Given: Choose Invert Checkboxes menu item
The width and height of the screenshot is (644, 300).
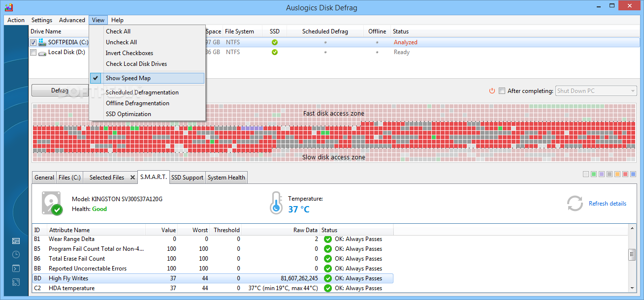Looking at the screenshot, I should [x=147, y=53].
